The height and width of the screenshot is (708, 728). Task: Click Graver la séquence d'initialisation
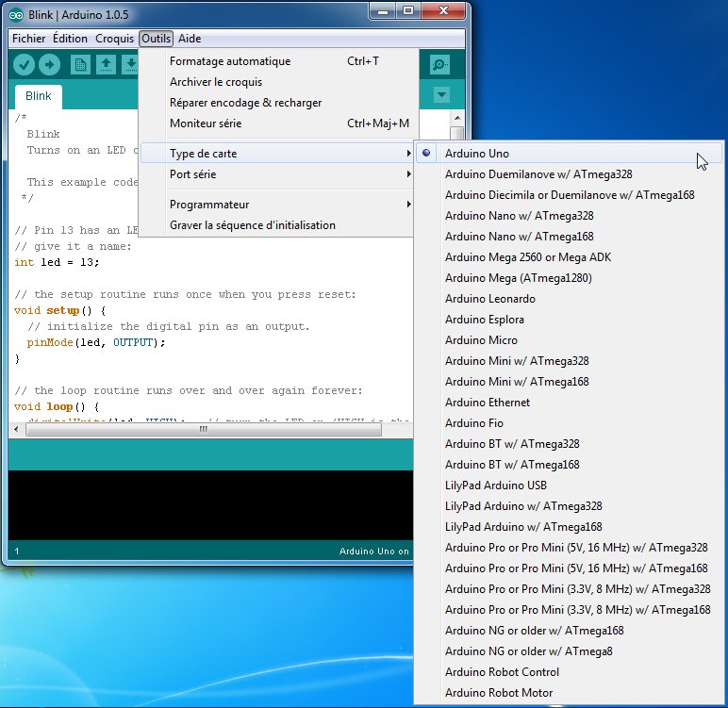(252, 225)
